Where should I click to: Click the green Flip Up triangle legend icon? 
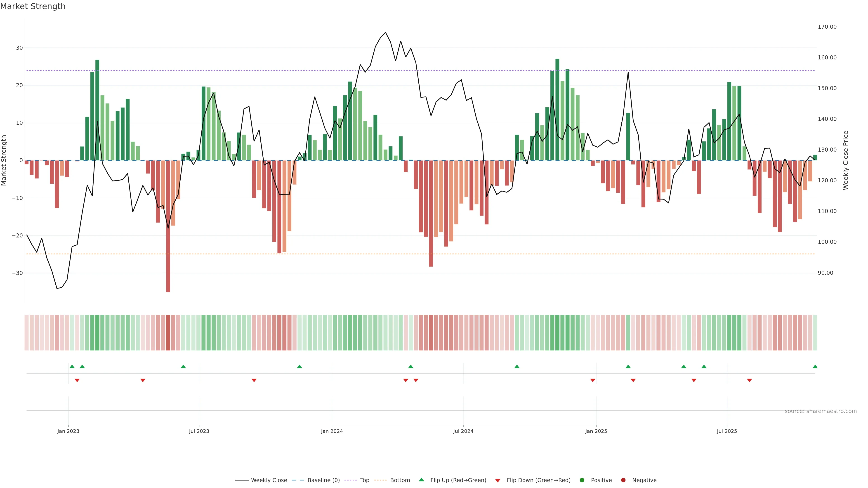pos(421,480)
